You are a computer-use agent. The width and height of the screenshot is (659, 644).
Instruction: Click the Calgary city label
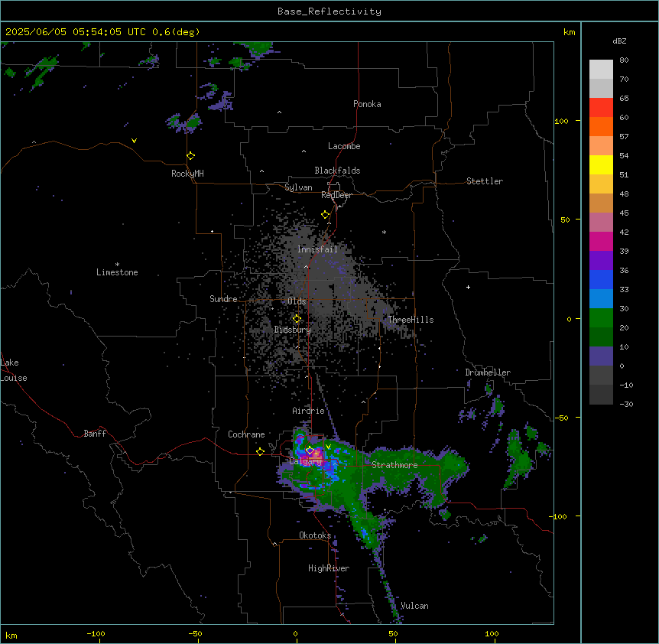(x=305, y=461)
